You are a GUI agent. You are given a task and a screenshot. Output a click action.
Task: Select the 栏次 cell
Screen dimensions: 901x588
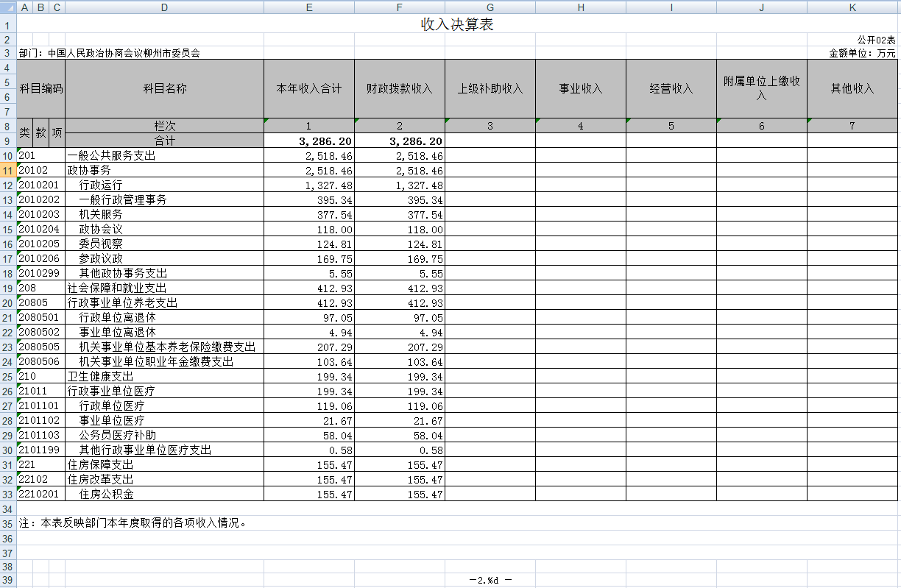pos(165,126)
